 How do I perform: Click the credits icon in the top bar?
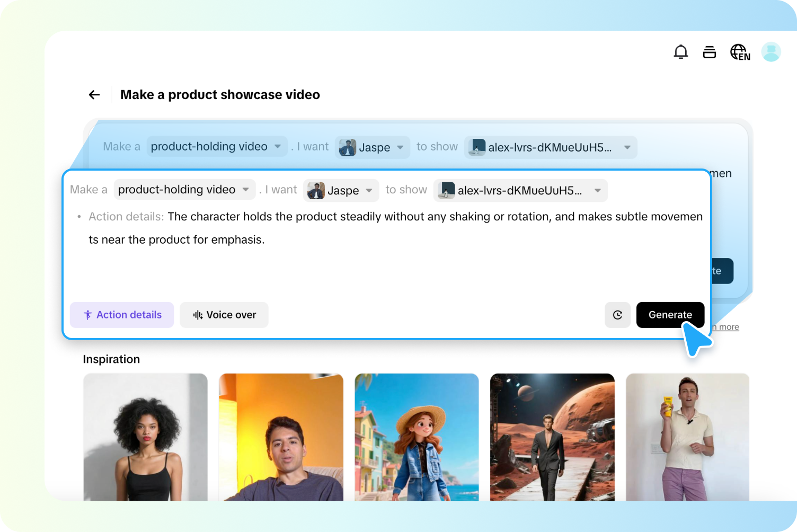click(x=709, y=51)
